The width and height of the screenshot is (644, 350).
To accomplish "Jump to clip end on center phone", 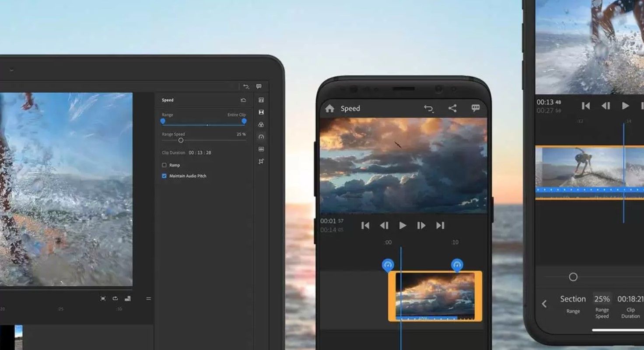I will click(440, 225).
